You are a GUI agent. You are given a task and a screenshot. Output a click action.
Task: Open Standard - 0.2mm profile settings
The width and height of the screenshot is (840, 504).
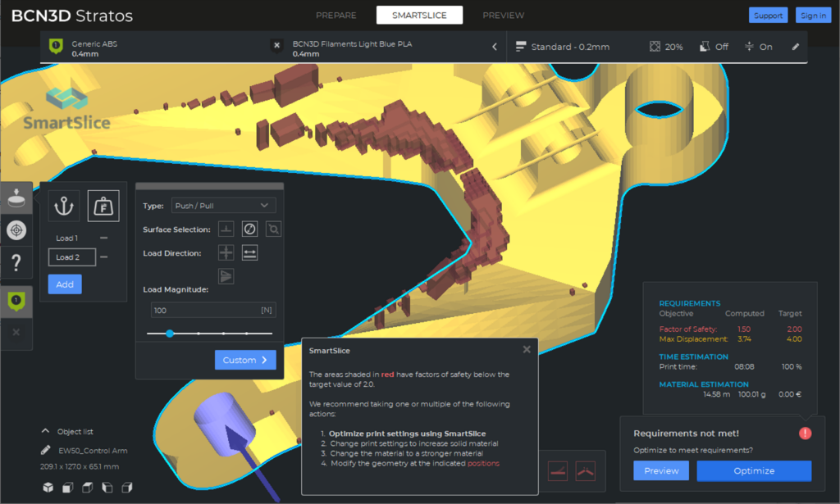(x=563, y=47)
